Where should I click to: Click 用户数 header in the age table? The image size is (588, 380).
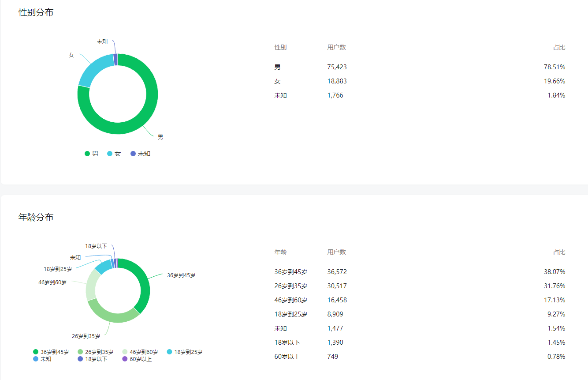337,252
